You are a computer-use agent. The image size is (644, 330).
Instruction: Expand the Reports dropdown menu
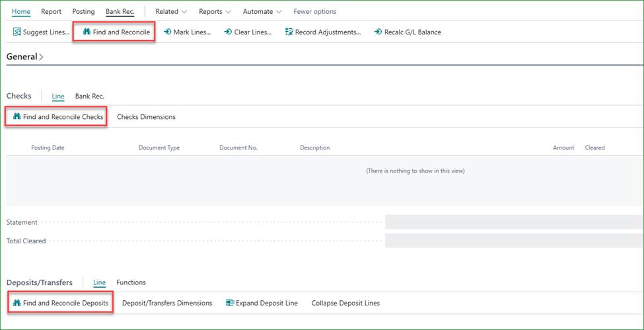[215, 11]
